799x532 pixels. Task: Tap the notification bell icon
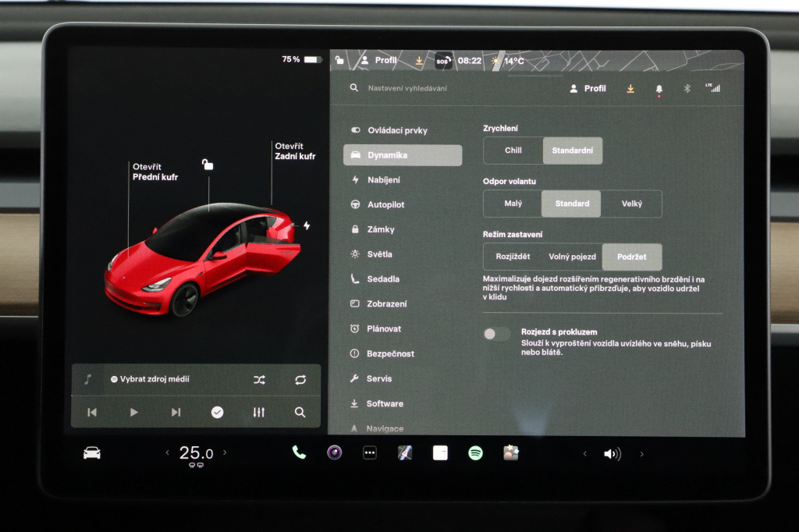(658, 88)
